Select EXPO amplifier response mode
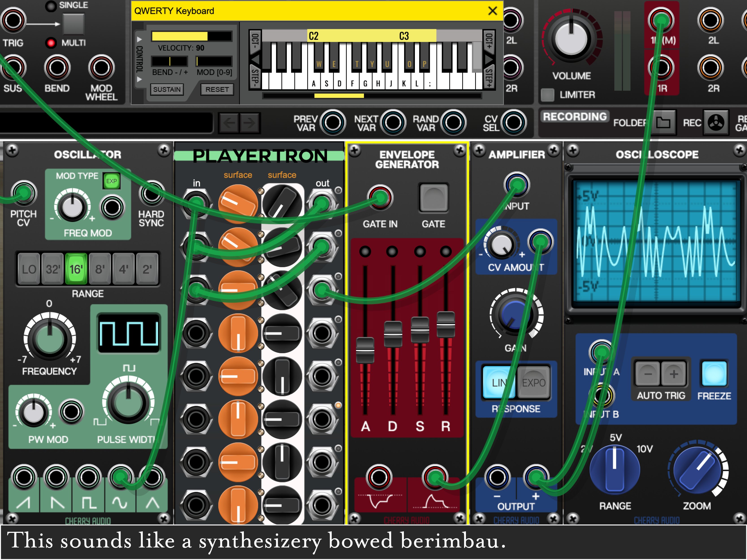Viewport: 747px width, 560px height. coord(534,383)
